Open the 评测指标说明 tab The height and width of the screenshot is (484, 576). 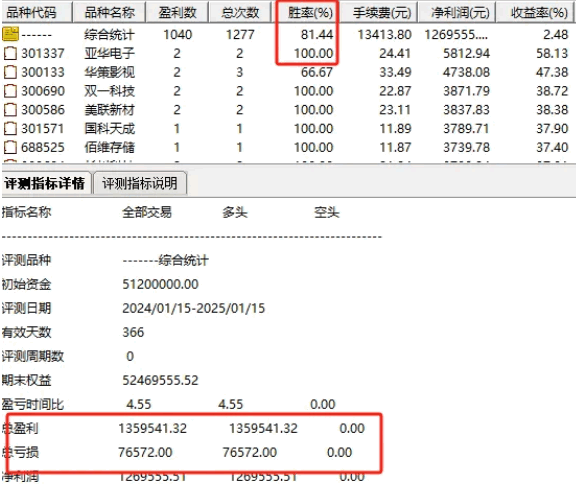point(140,183)
